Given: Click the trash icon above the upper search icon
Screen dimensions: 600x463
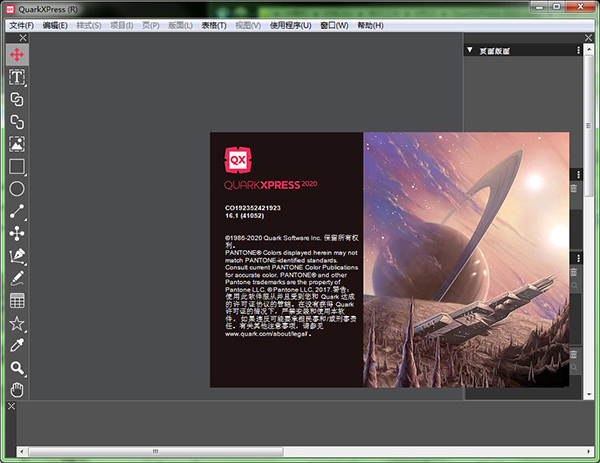Looking at the screenshot, I should pyautogui.click(x=574, y=272).
